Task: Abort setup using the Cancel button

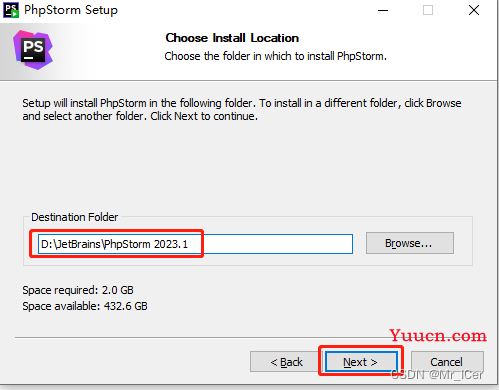Action: 447,362
